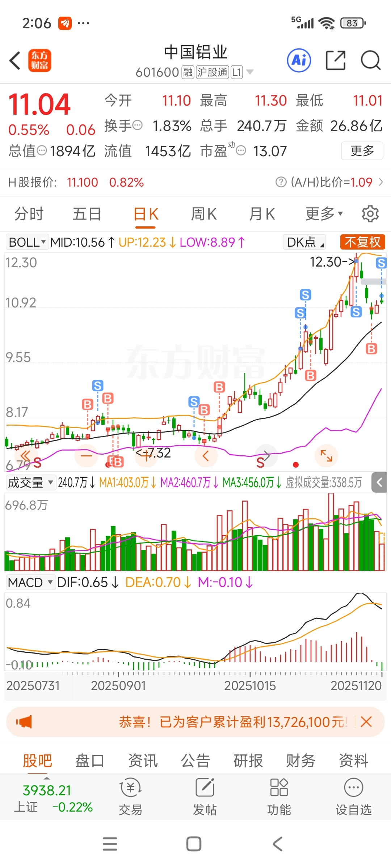Image resolution: width=391 pixels, height=868 pixels.
Task: Tap the 换手 info icon
Action: click(138, 125)
